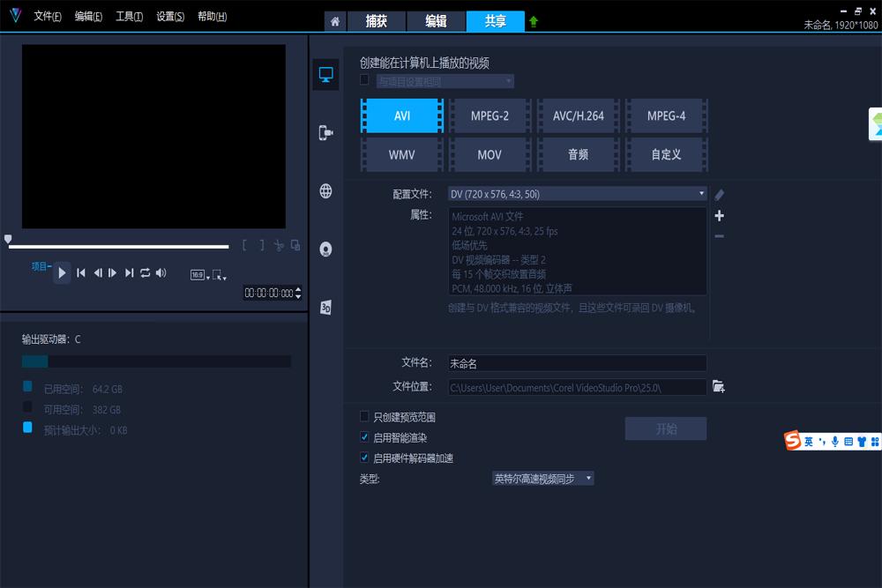Open the mobile device export panel
882x588 pixels.
click(325, 132)
